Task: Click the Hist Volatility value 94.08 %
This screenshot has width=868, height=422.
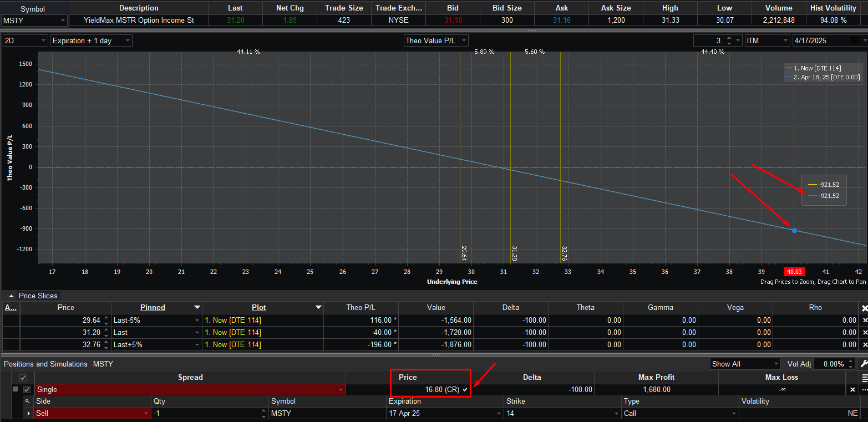Action: (x=832, y=21)
